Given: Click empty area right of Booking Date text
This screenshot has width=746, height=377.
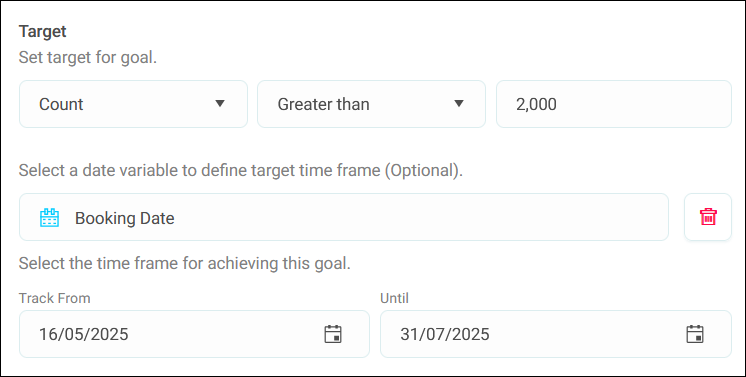Looking at the screenshot, I should point(419,217).
